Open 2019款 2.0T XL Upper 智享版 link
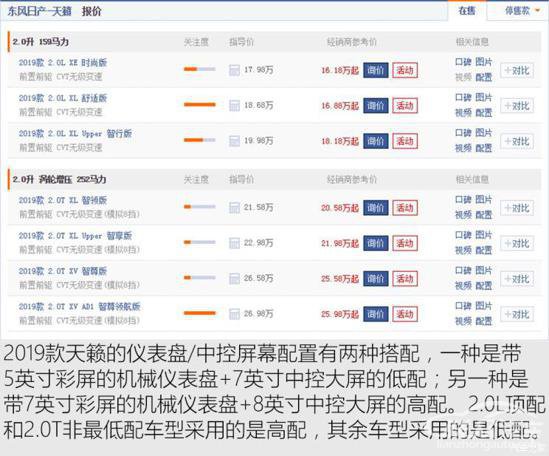 75,236
